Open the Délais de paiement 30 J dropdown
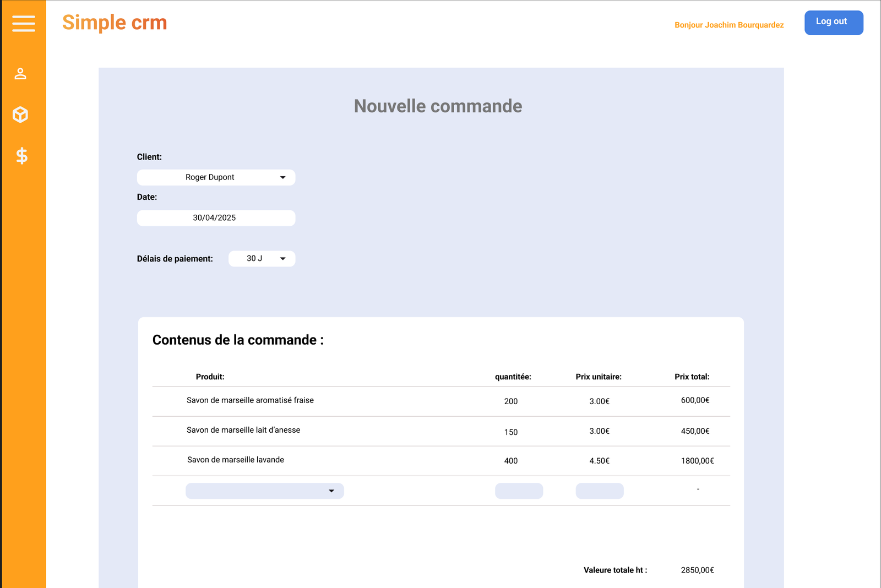This screenshot has width=881, height=588. pos(262,259)
